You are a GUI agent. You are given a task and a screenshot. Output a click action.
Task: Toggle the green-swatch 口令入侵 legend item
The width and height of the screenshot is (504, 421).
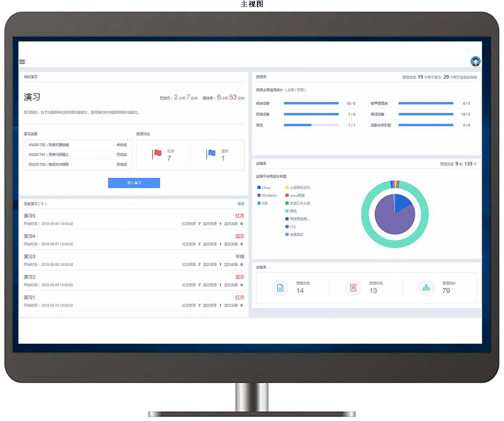298,203
